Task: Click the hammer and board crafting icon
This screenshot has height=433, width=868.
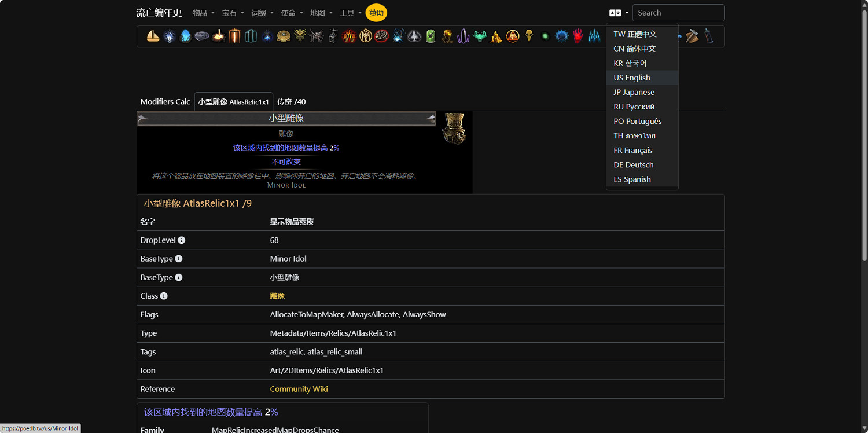Action: pyautogui.click(x=692, y=36)
